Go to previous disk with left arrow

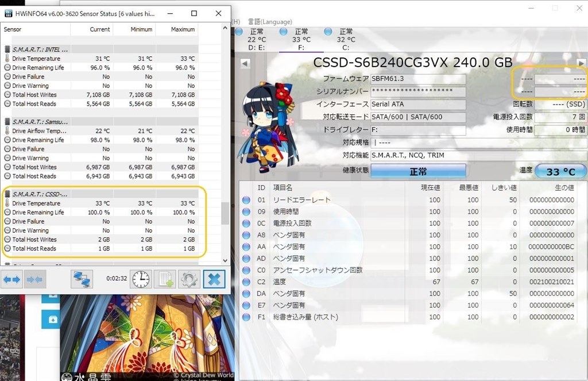pos(245,63)
